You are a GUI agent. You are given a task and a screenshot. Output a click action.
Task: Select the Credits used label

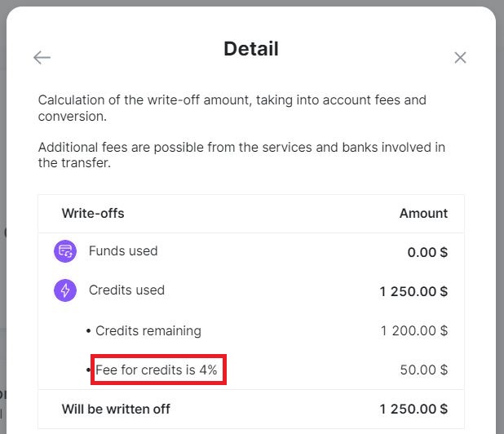(x=126, y=290)
